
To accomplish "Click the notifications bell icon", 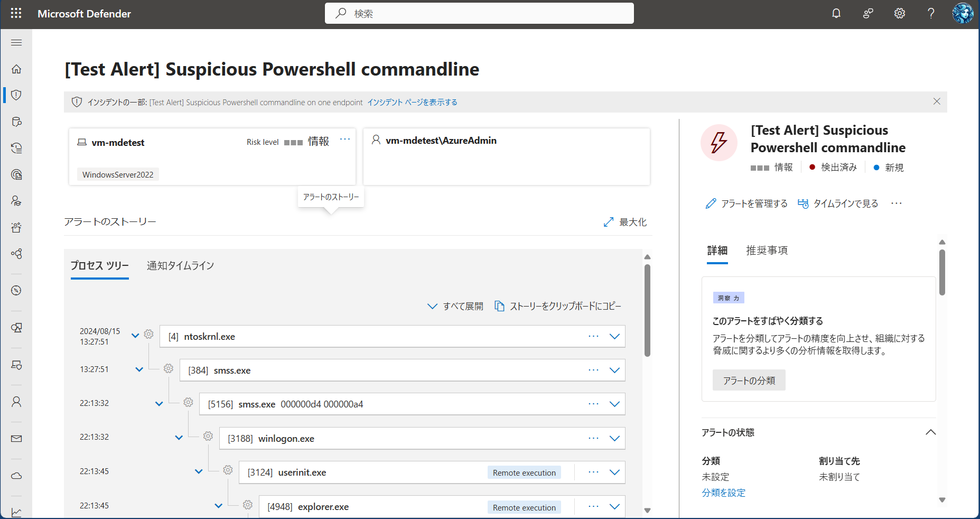I will click(836, 13).
